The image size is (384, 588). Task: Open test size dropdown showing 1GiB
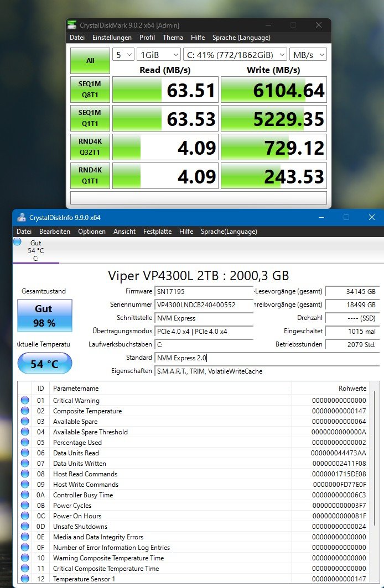159,55
